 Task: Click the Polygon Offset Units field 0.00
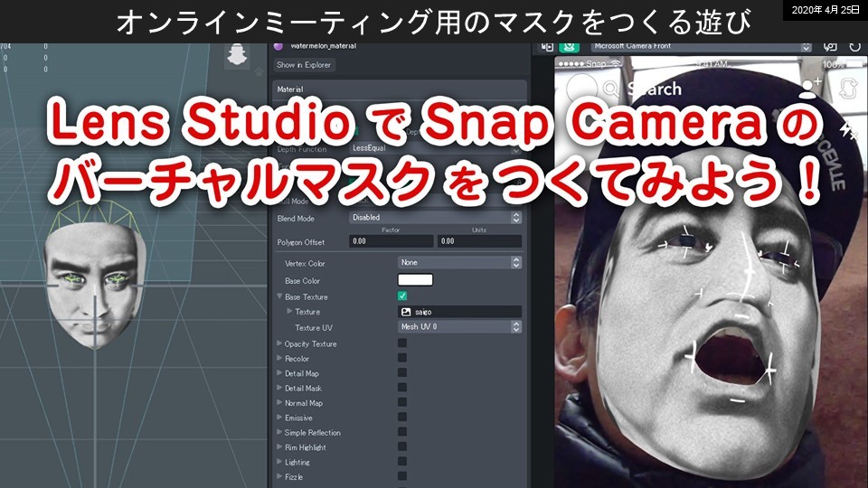(479, 241)
